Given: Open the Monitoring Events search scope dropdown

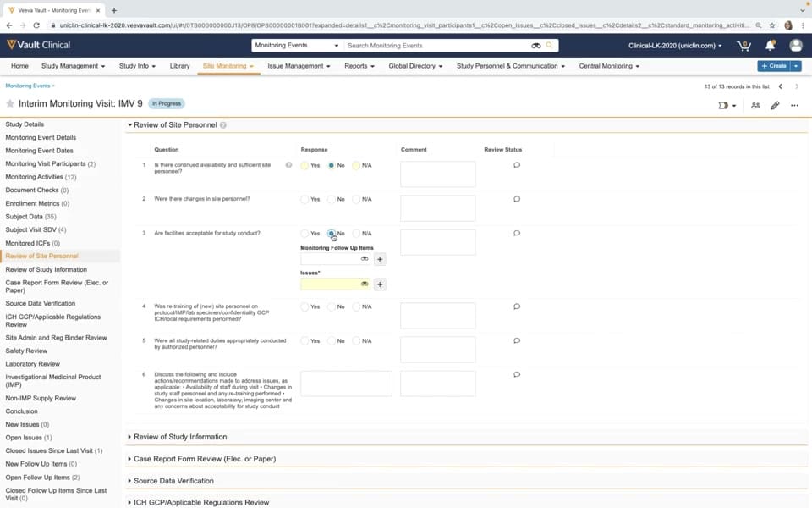Looking at the screenshot, I should tap(296, 46).
